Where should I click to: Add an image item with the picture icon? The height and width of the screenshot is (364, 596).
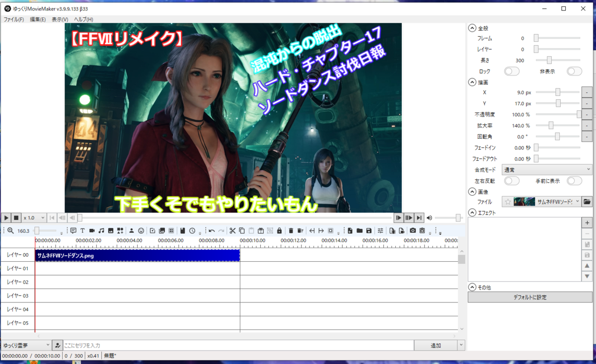111,231
